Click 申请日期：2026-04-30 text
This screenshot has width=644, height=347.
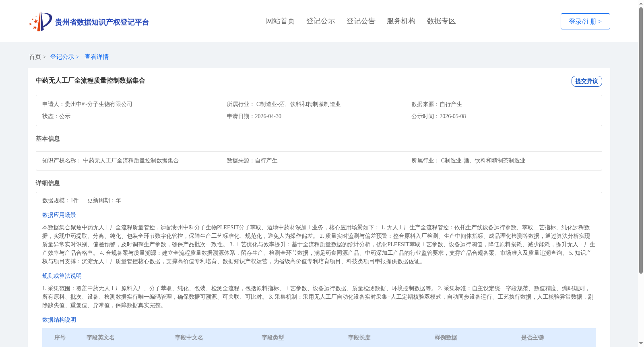click(254, 116)
